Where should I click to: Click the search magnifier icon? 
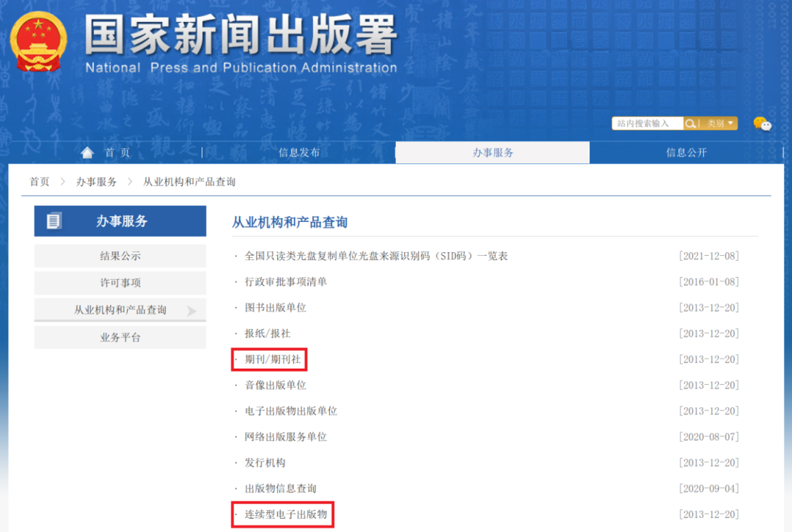pyautogui.click(x=690, y=124)
